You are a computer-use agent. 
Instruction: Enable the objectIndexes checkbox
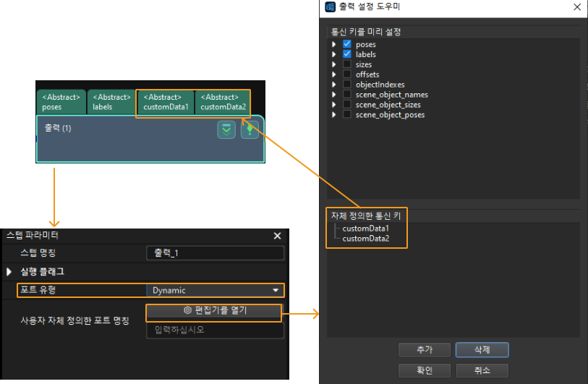[x=347, y=85]
